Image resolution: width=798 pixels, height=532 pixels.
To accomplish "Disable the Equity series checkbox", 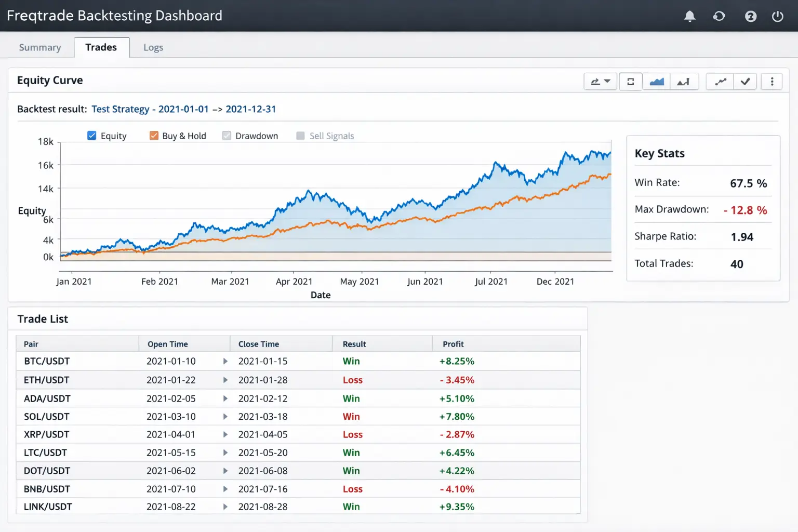I will (x=91, y=135).
